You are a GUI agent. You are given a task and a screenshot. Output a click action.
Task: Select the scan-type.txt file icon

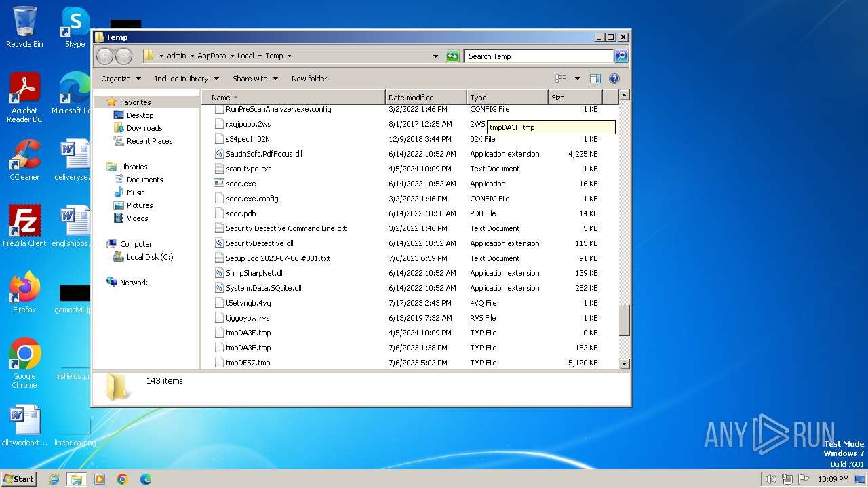point(219,169)
